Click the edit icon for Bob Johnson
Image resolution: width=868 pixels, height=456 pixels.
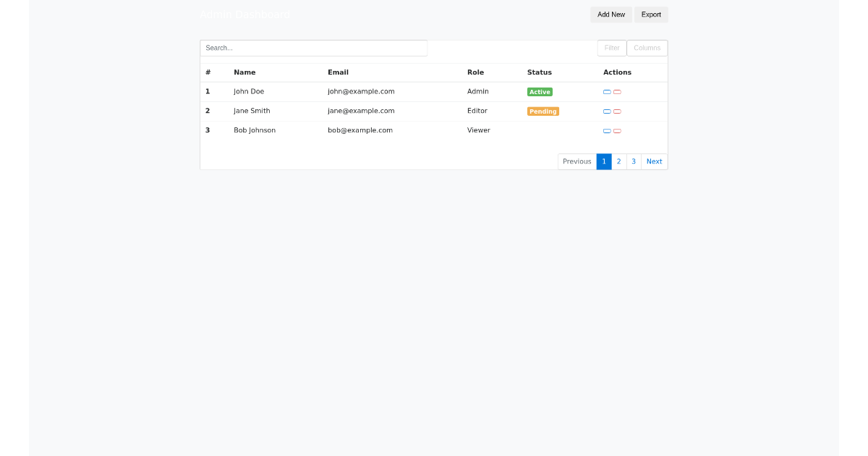pyautogui.click(x=607, y=131)
